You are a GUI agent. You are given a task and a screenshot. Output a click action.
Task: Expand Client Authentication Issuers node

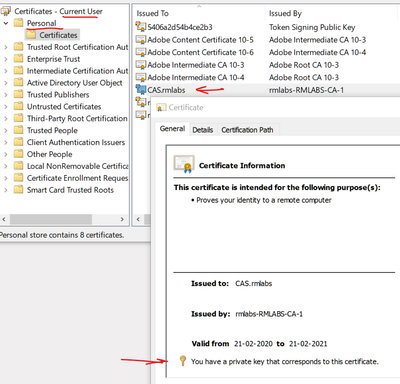6,142
